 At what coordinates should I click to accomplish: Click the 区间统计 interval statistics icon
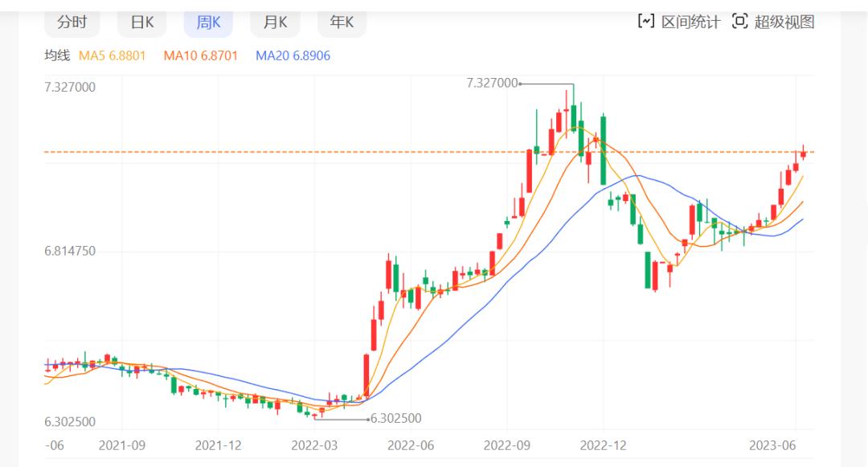click(x=647, y=22)
